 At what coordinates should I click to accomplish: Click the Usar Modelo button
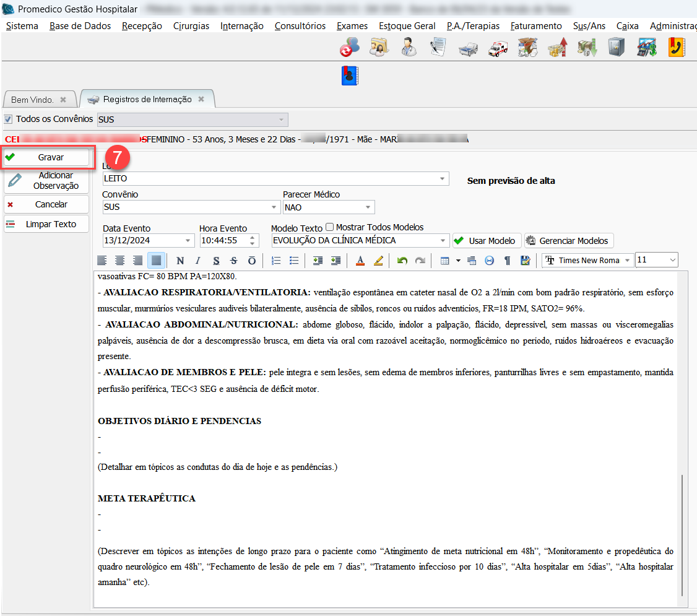tap(487, 241)
